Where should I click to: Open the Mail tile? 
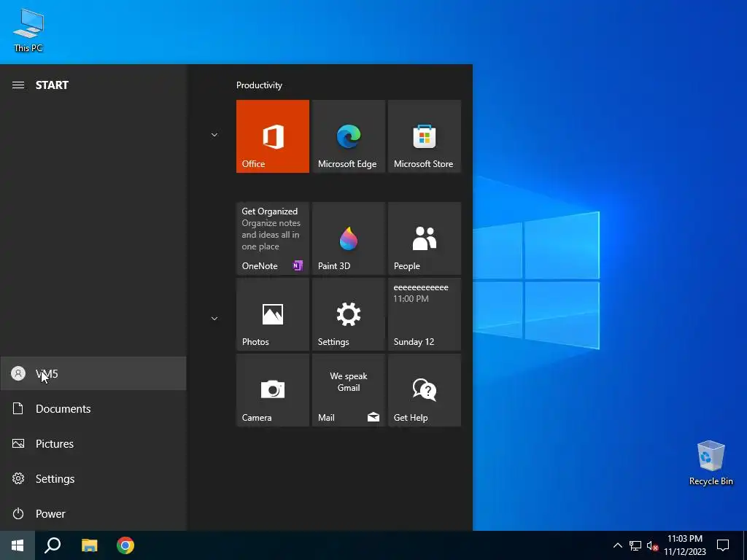tap(348, 390)
